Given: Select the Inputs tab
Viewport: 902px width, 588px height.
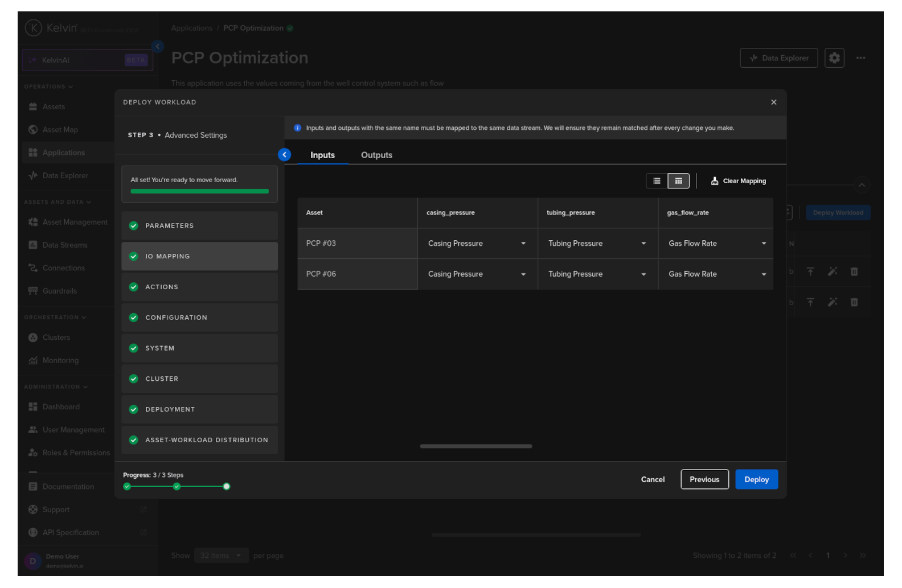Looking at the screenshot, I should (x=322, y=155).
